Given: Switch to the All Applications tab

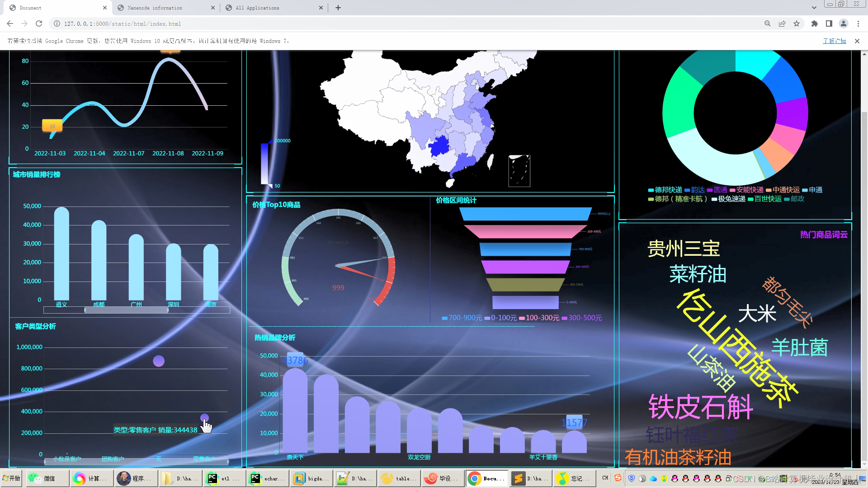Looking at the screenshot, I should [258, 8].
